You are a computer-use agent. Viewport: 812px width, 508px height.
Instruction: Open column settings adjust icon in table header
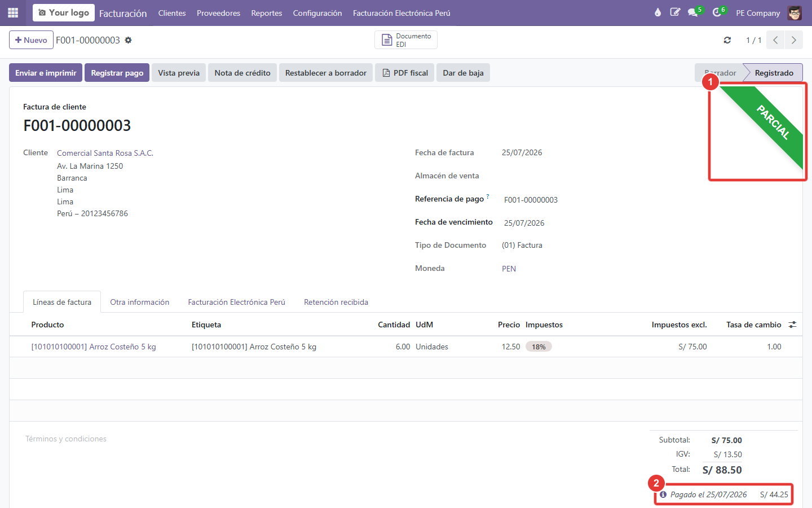[792, 325]
